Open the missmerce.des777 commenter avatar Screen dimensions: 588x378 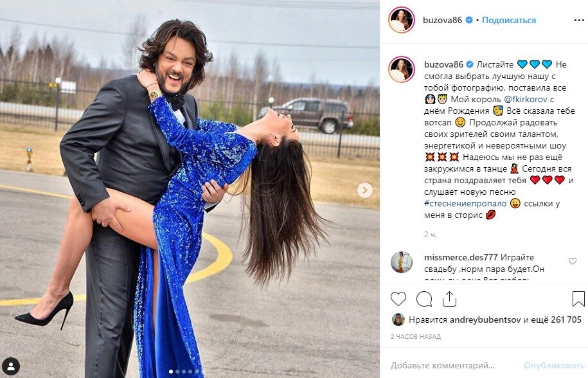pos(402,262)
